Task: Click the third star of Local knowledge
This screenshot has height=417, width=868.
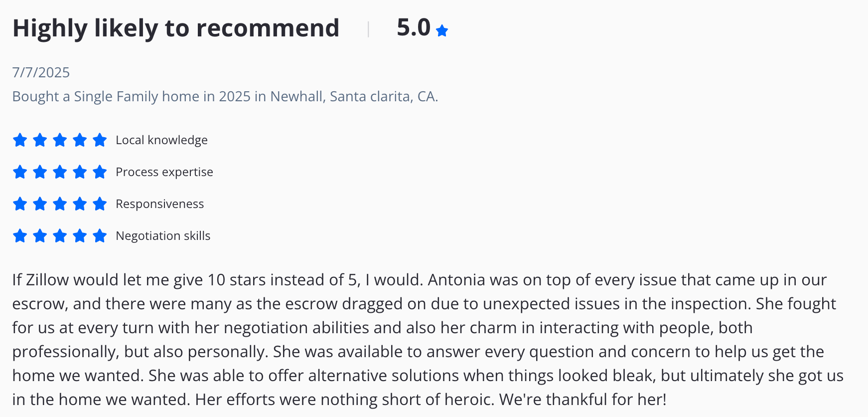Action: [x=60, y=140]
